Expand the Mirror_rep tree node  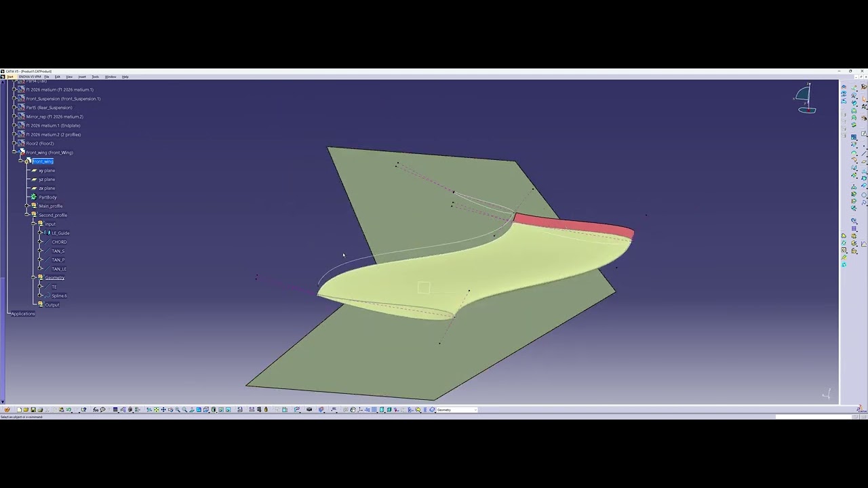14,117
